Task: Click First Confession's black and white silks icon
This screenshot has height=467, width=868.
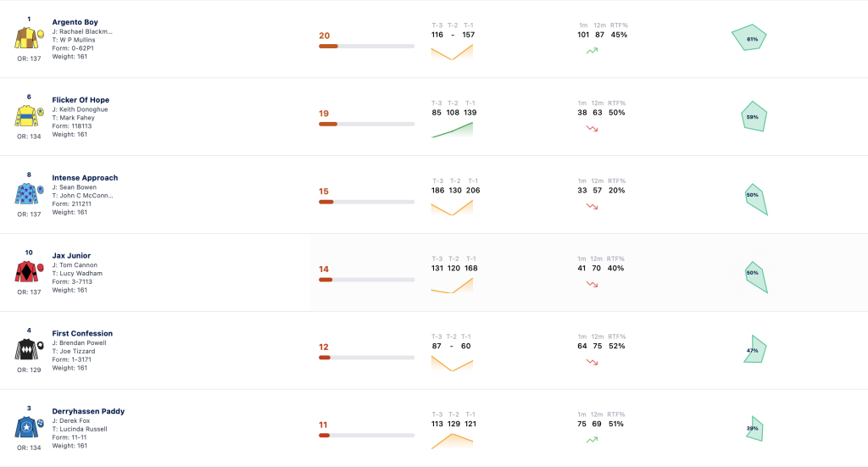Action: pyautogui.click(x=29, y=350)
